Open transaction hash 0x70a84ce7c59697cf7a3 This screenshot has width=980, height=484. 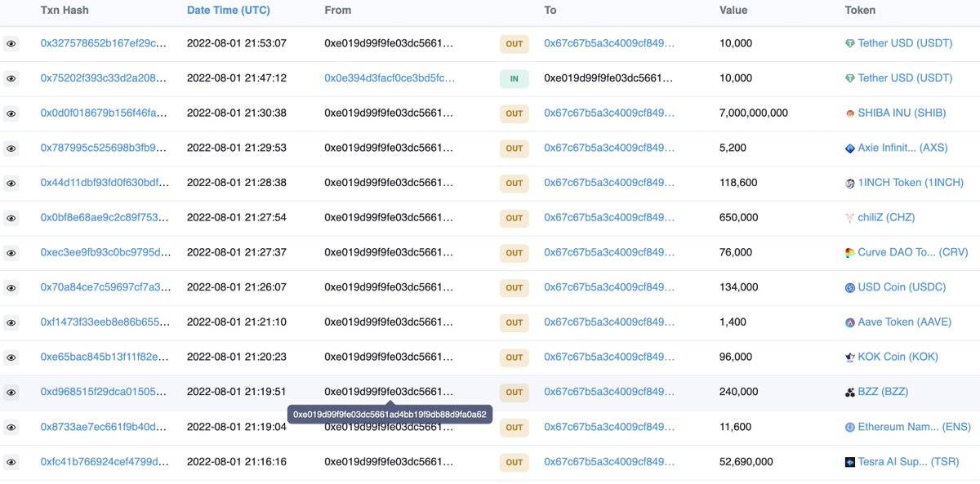(x=106, y=287)
